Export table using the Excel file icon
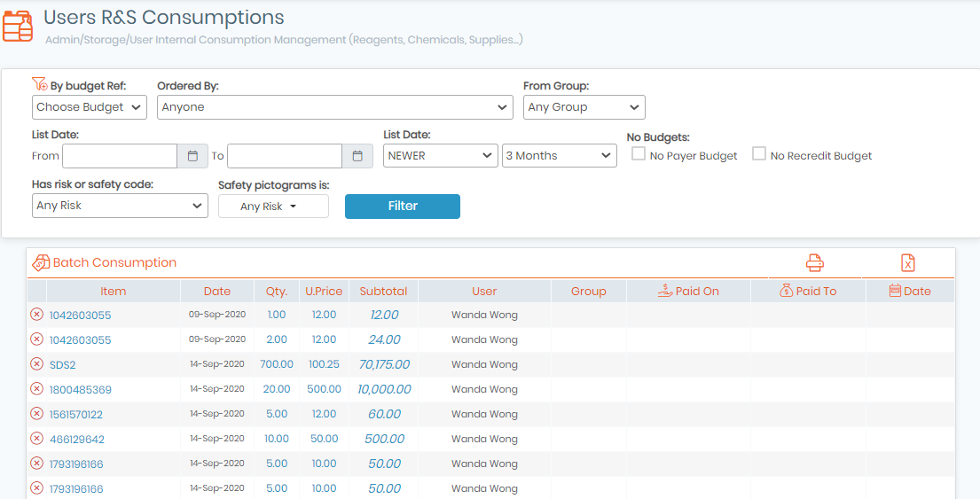Screen dimensions: 980x499 [907, 263]
